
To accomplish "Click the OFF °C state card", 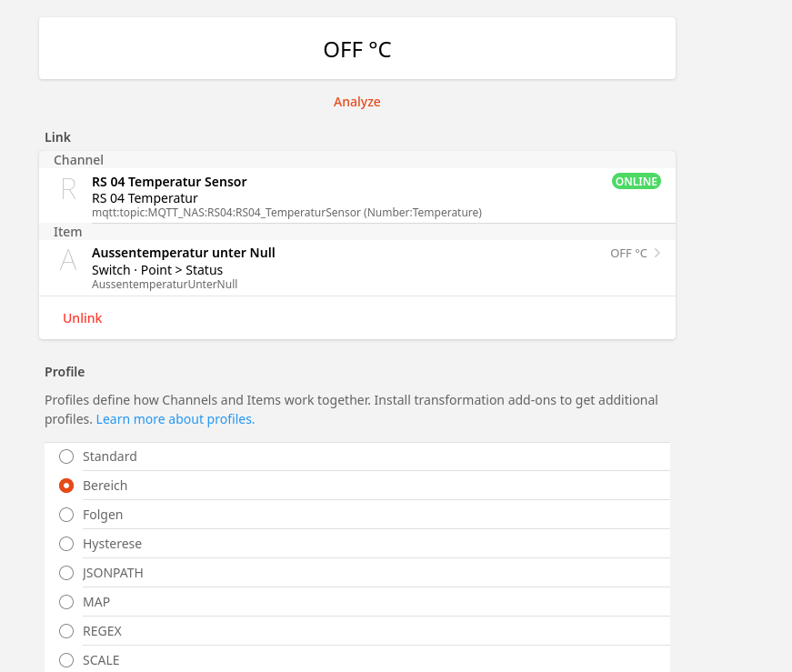I will pyautogui.click(x=357, y=49).
